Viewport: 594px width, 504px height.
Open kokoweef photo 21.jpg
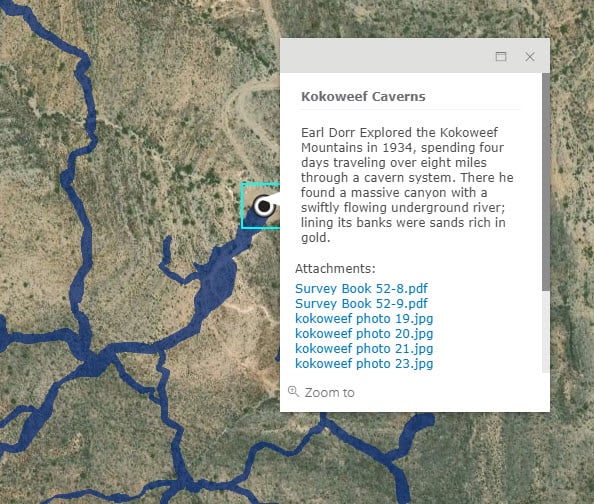point(364,349)
